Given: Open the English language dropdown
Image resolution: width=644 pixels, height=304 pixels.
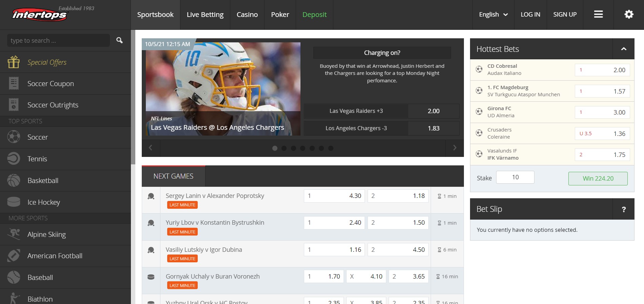Looking at the screenshot, I should (493, 15).
